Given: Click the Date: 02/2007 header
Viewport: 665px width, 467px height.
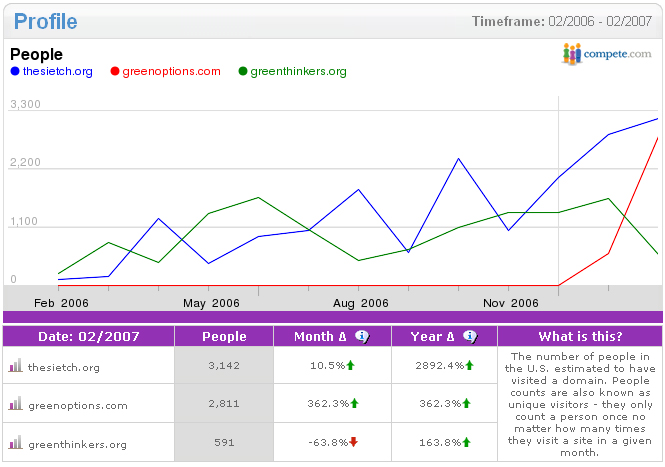Looking at the screenshot, I should tap(89, 336).
